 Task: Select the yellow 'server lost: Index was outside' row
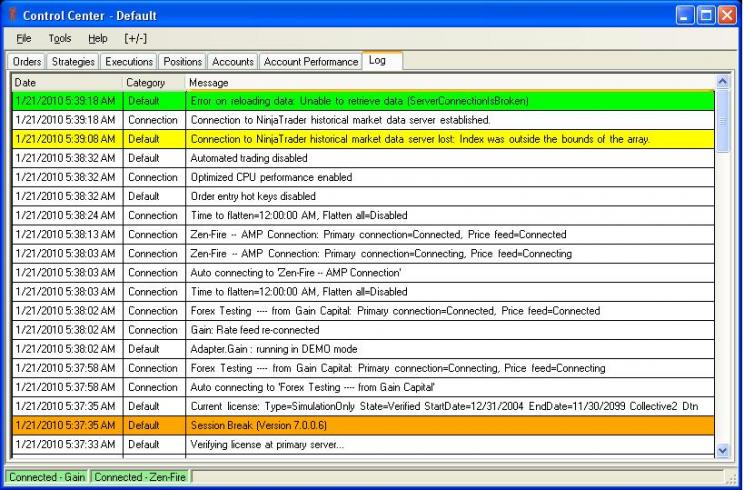[363, 139]
